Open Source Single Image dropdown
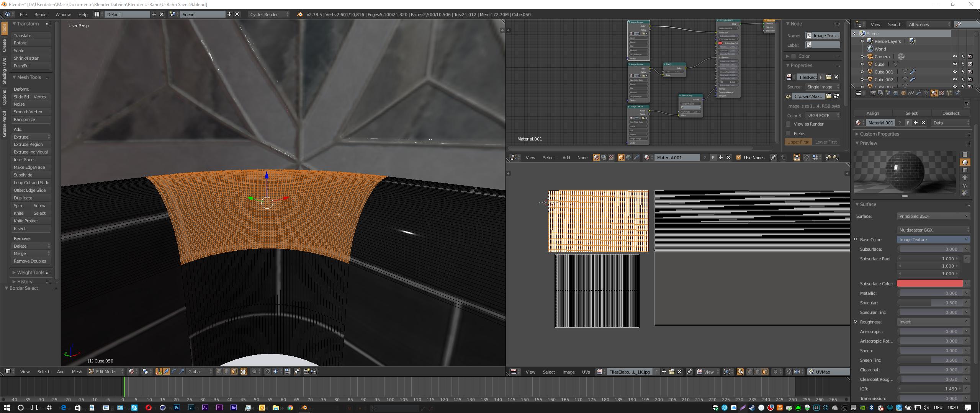This screenshot has height=413, width=980. tap(822, 87)
